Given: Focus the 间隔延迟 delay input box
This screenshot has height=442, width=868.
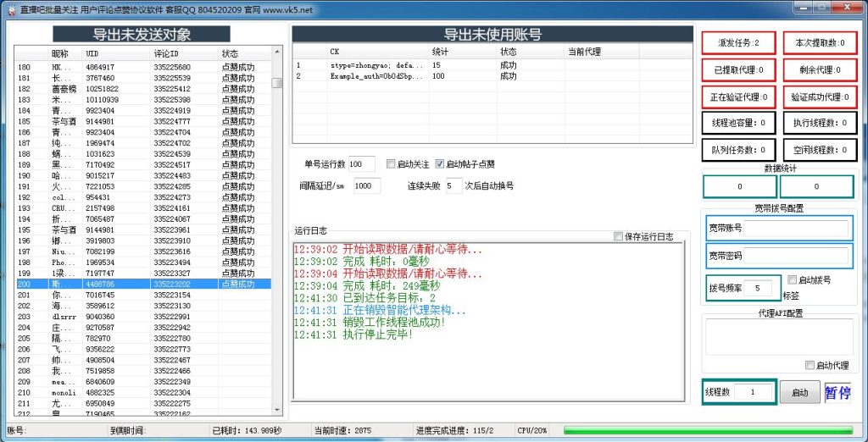Looking at the screenshot, I should pyautogui.click(x=367, y=185).
